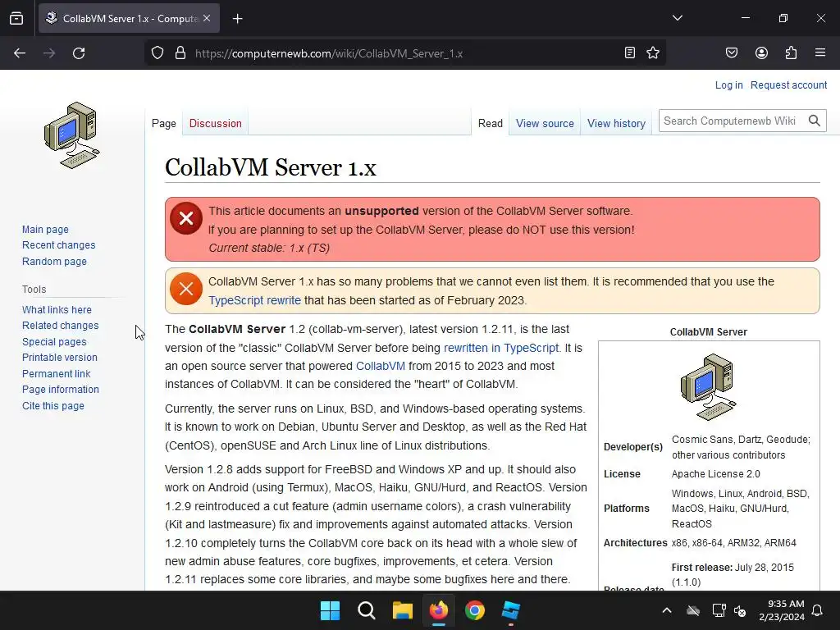Open the Firefox account icon
Image resolution: width=840 pixels, height=630 pixels.
coord(761,52)
